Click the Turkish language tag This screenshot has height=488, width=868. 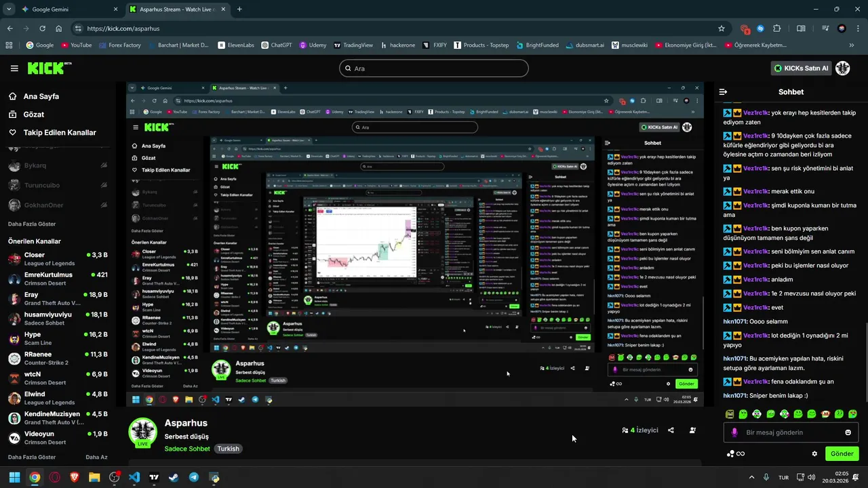click(x=229, y=449)
